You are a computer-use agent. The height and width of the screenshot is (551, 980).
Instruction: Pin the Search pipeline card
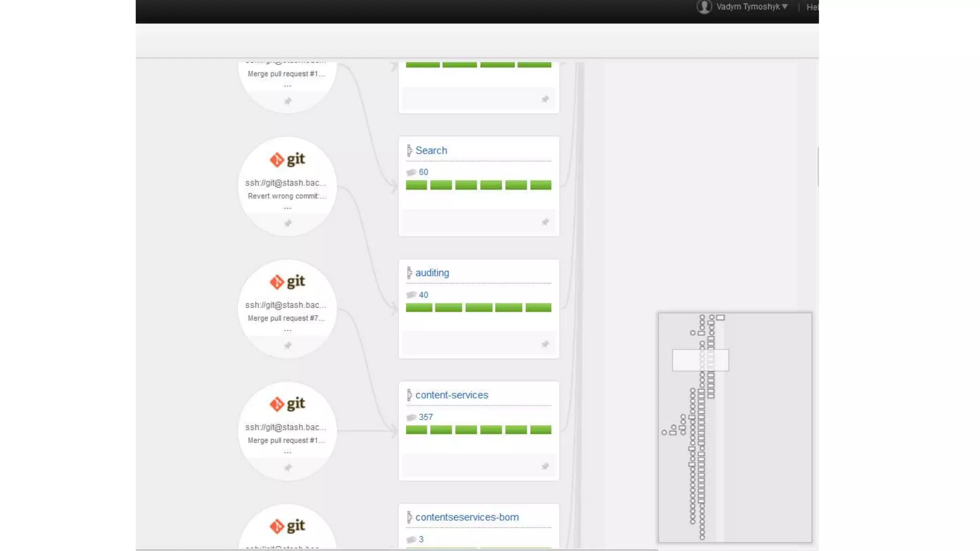tap(545, 222)
